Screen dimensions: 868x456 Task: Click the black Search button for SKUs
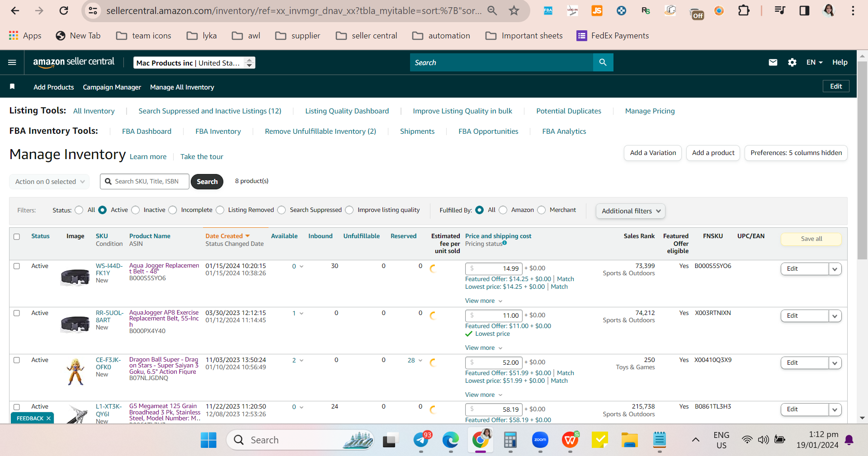click(x=207, y=182)
